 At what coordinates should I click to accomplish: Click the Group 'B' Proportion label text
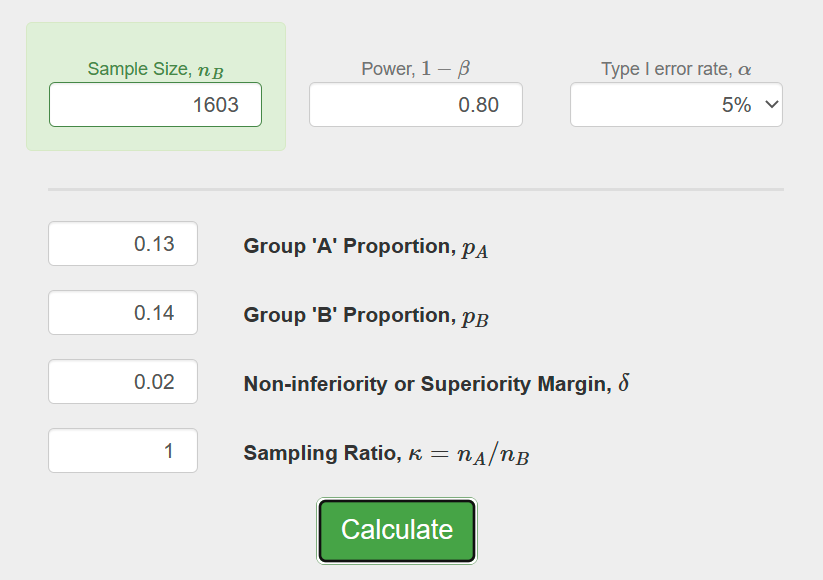coord(348,315)
